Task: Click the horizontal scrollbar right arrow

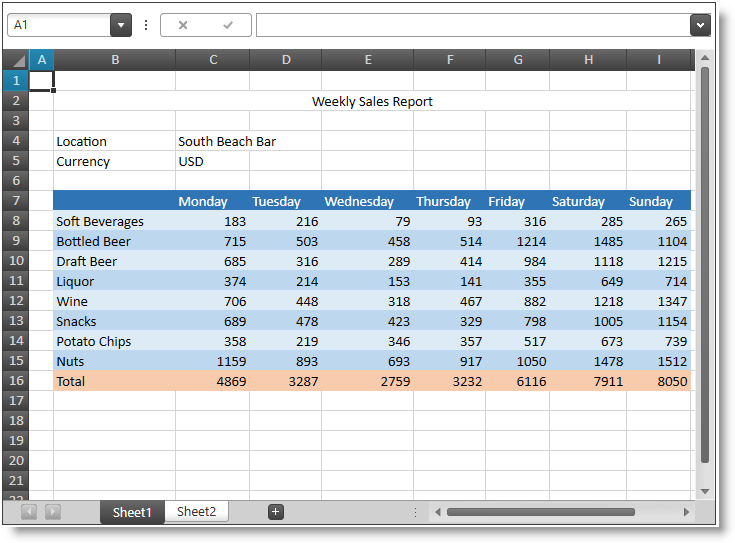Action: 686,512
